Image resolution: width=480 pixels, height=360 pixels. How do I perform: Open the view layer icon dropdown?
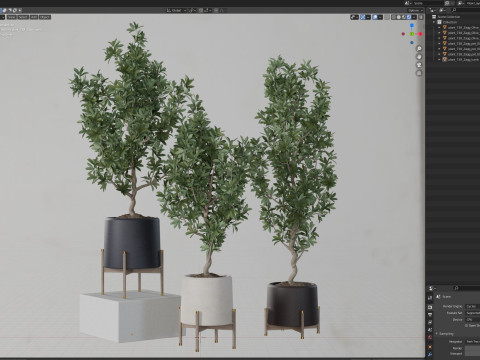tap(462, 3)
